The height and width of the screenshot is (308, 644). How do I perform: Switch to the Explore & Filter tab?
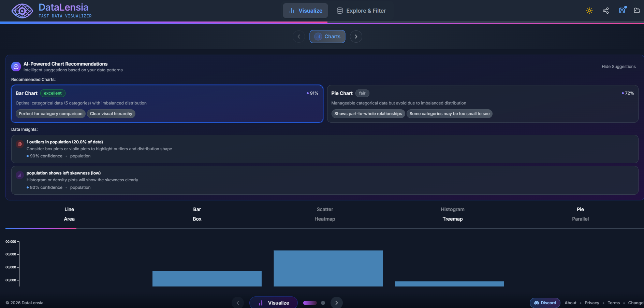361,11
